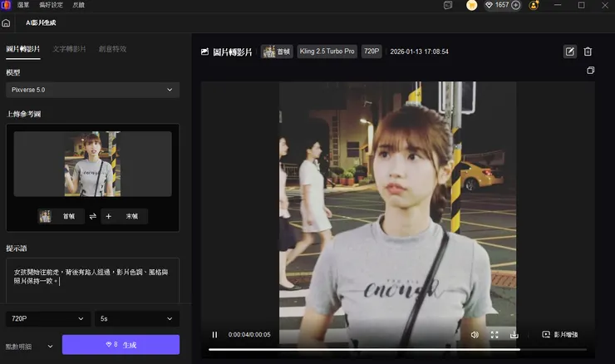Open the model dropdown Pixverse 5.0
The height and width of the screenshot is (364, 615).
[92, 90]
